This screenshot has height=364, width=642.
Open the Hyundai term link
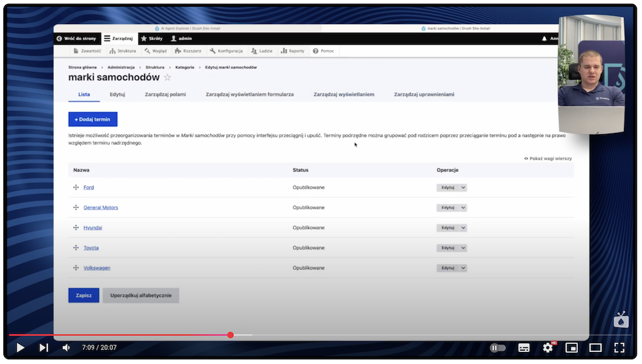92,227
